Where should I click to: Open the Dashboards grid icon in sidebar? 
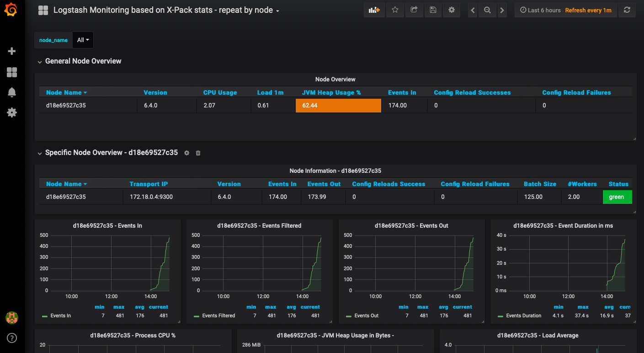coord(12,72)
